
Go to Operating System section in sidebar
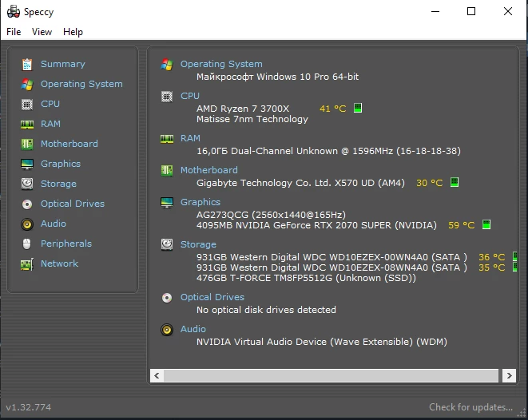(x=81, y=84)
